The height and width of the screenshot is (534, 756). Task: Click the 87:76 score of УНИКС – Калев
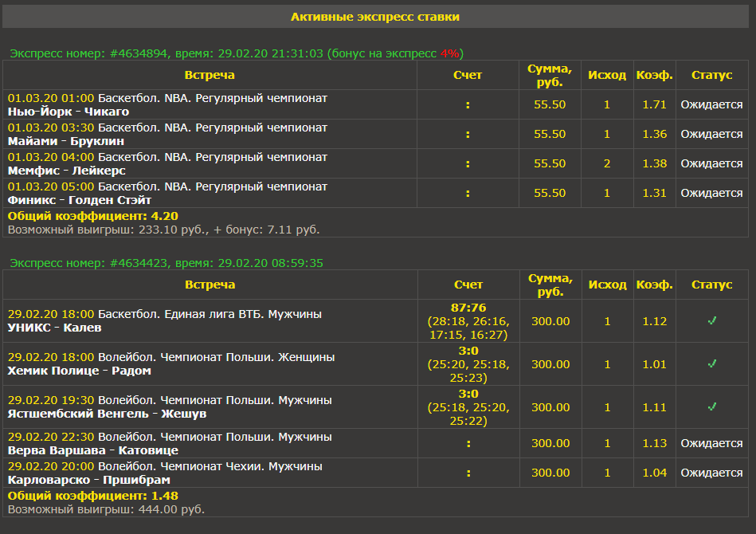coord(468,308)
